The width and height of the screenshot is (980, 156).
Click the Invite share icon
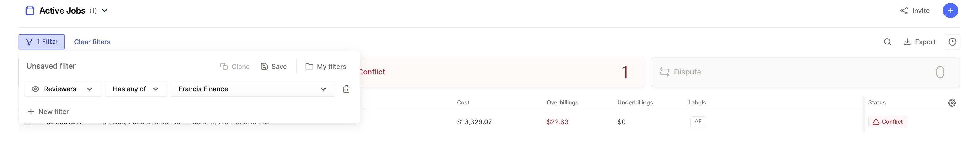point(904,11)
